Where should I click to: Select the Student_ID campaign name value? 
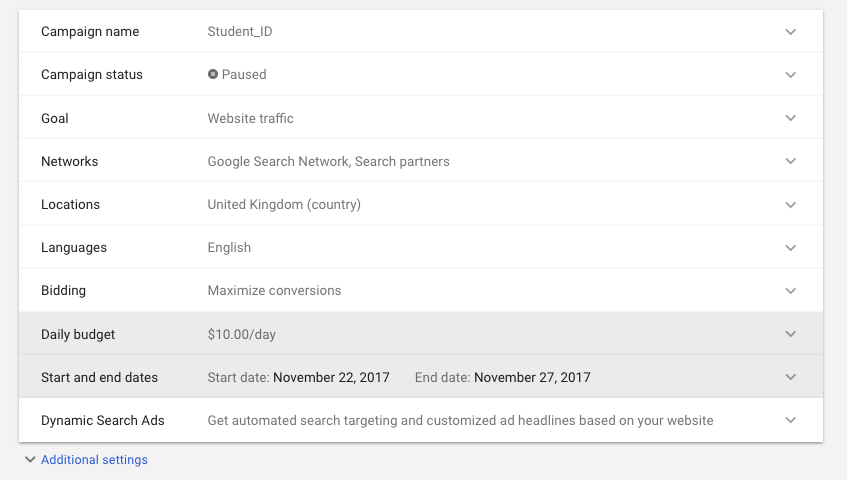(x=240, y=32)
